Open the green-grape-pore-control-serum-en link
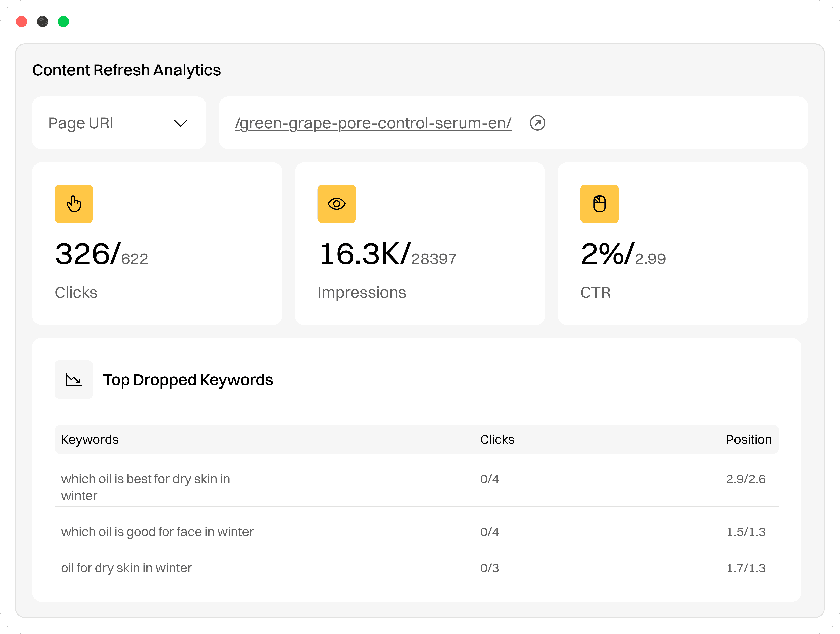 [x=373, y=123]
